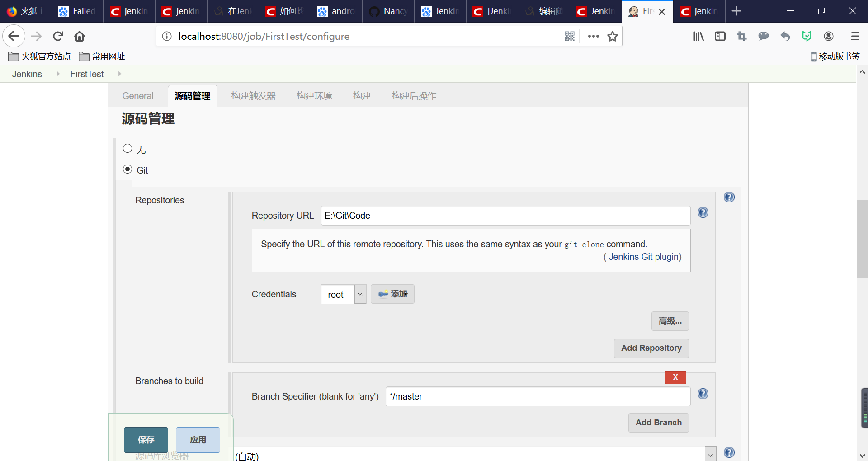
Task: Open page actions three-dot menu
Action: coord(593,36)
